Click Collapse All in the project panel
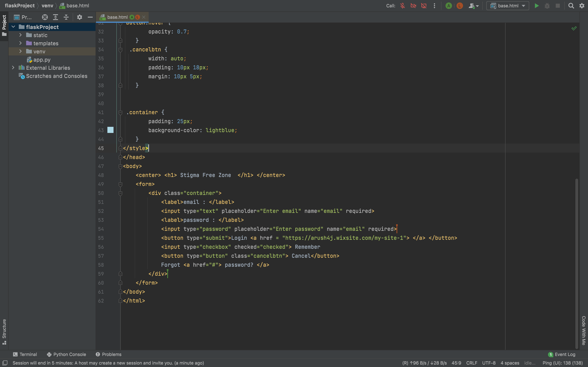The image size is (588, 367). [x=66, y=17]
